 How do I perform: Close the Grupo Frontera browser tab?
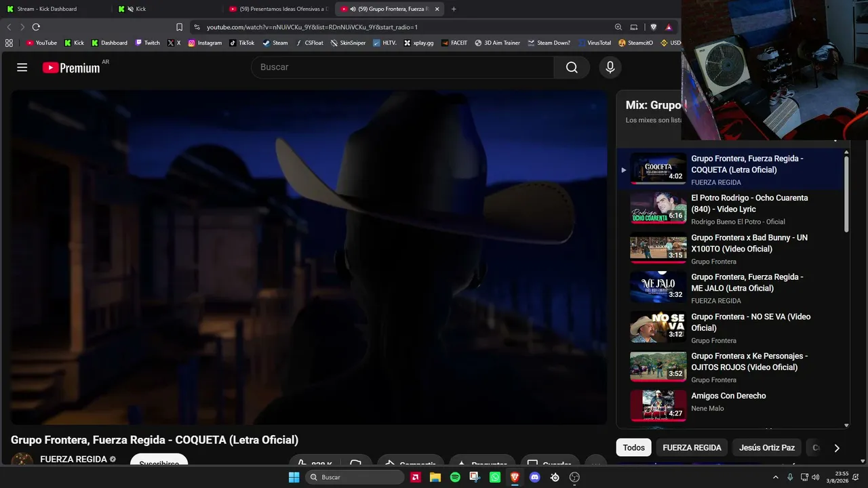click(x=437, y=9)
